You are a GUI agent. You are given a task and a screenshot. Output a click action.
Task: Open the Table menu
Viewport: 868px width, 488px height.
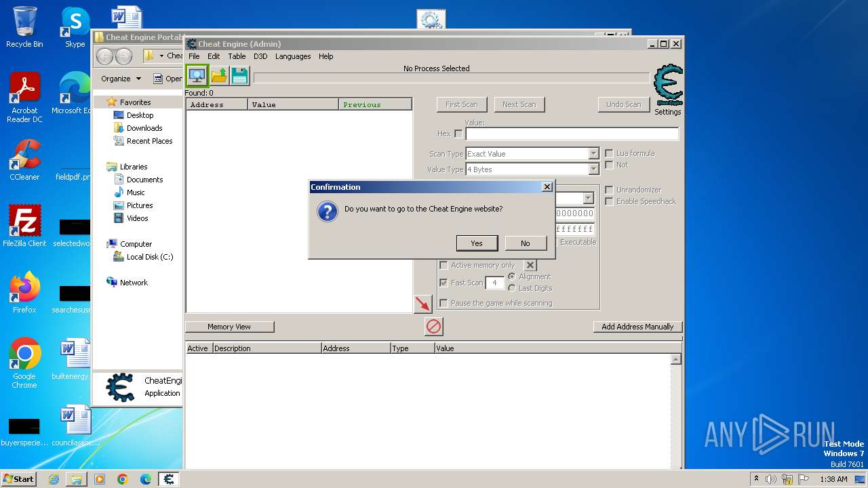pyautogui.click(x=237, y=56)
